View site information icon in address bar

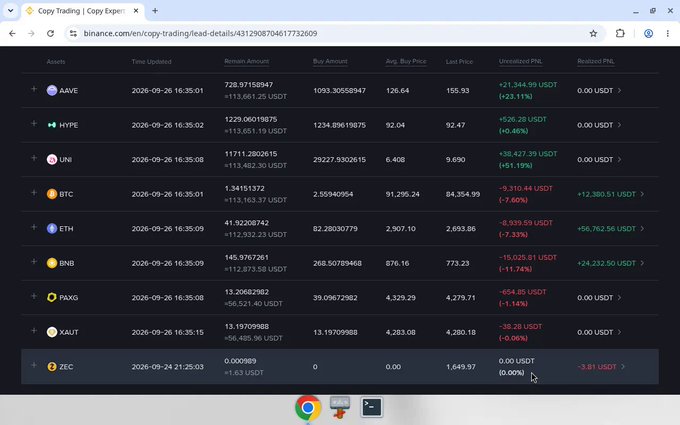73,33
